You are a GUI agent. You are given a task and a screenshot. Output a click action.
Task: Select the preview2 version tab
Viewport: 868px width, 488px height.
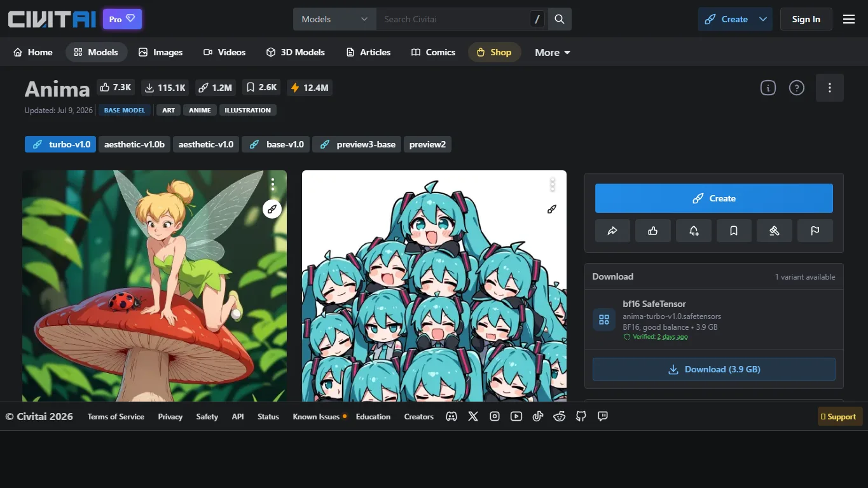point(427,144)
